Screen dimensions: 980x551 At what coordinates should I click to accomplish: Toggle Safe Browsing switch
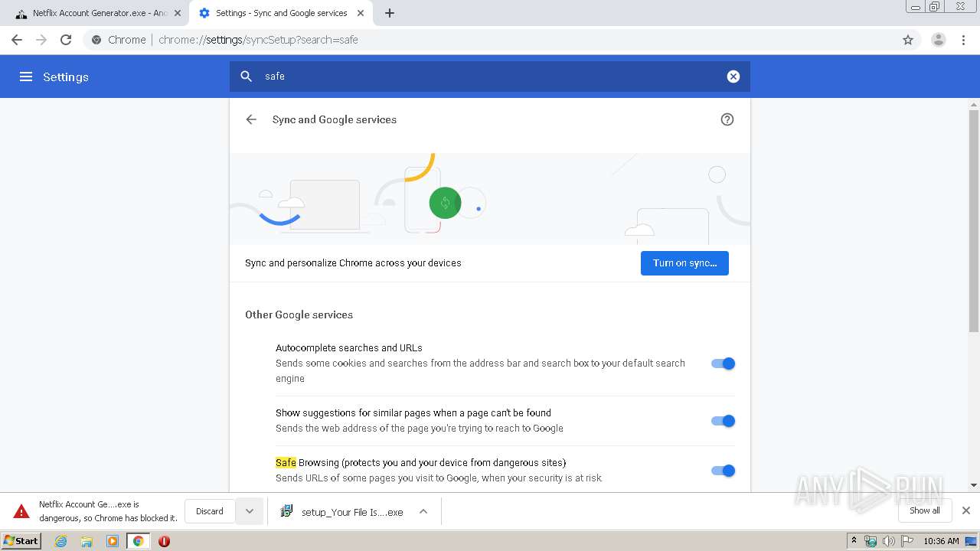click(723, 471)
